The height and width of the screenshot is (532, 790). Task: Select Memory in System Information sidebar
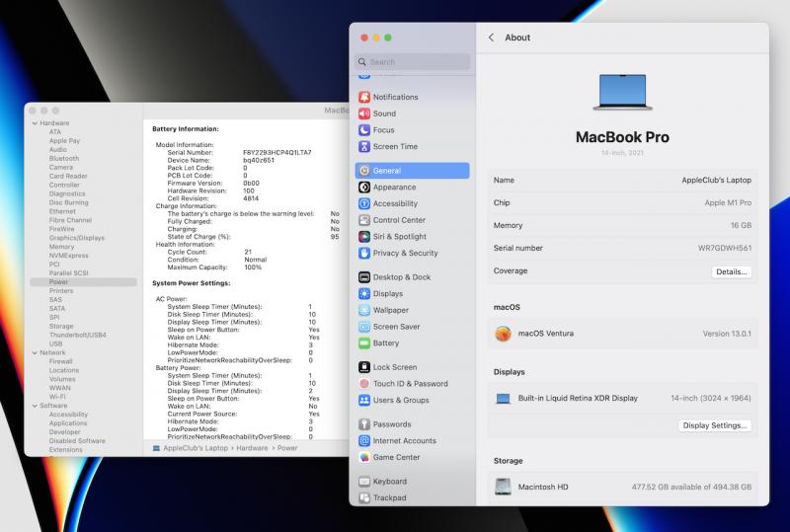(x=61, y=247)
